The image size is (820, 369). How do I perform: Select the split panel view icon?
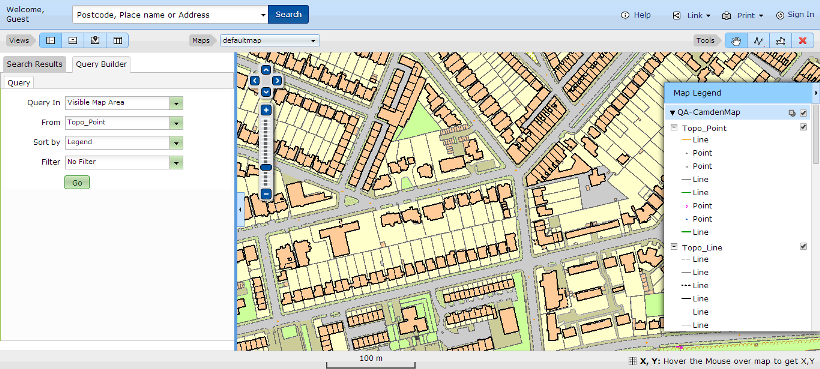click(51, 40)
